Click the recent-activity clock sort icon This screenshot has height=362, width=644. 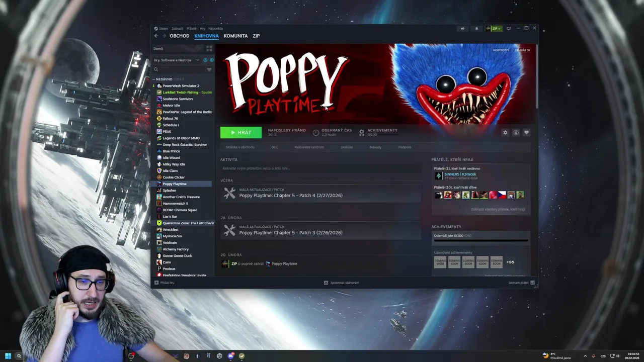[x=205, y=60]
